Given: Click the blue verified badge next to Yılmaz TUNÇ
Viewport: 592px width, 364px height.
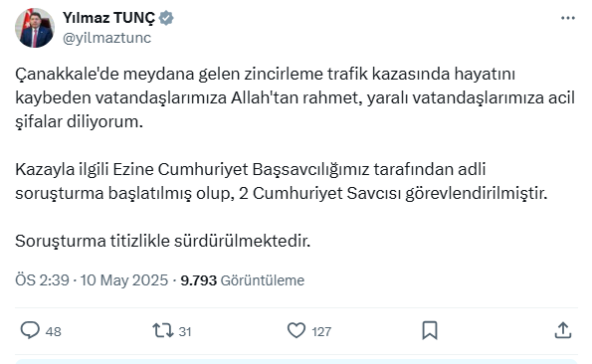Looking at the screenshot, I should pyautogui.click(x=166, y=18).
